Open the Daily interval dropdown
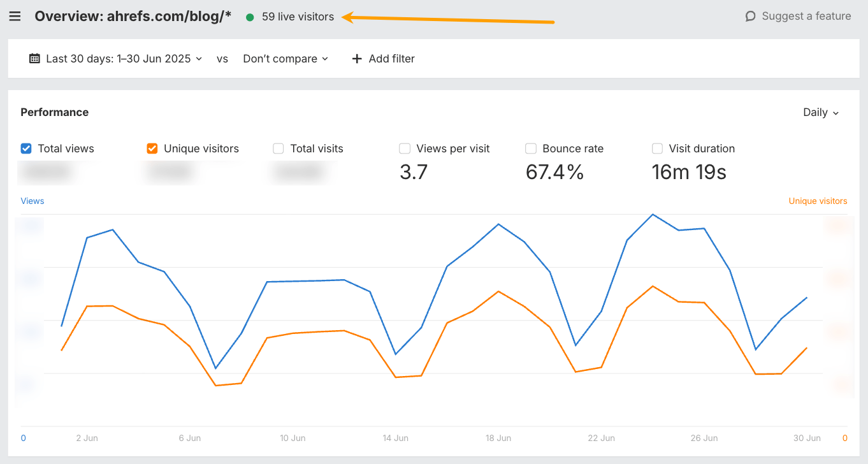Screen dimensions: 868x464 tap(821, 112)
